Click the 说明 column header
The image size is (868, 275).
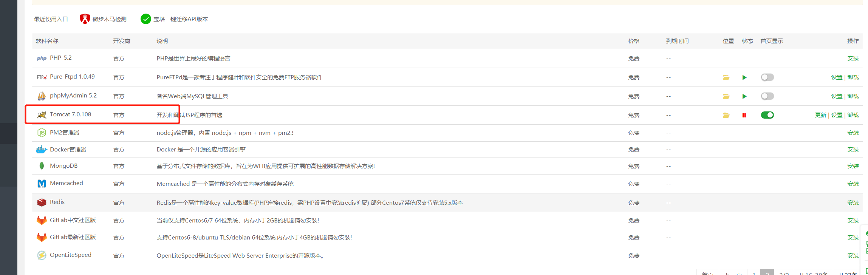pyautogui.click(x=162, y=41)
